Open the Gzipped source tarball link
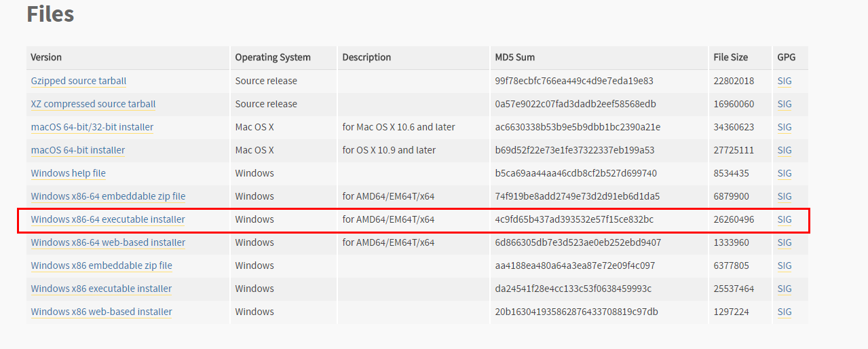 click(x=79, y=81)
